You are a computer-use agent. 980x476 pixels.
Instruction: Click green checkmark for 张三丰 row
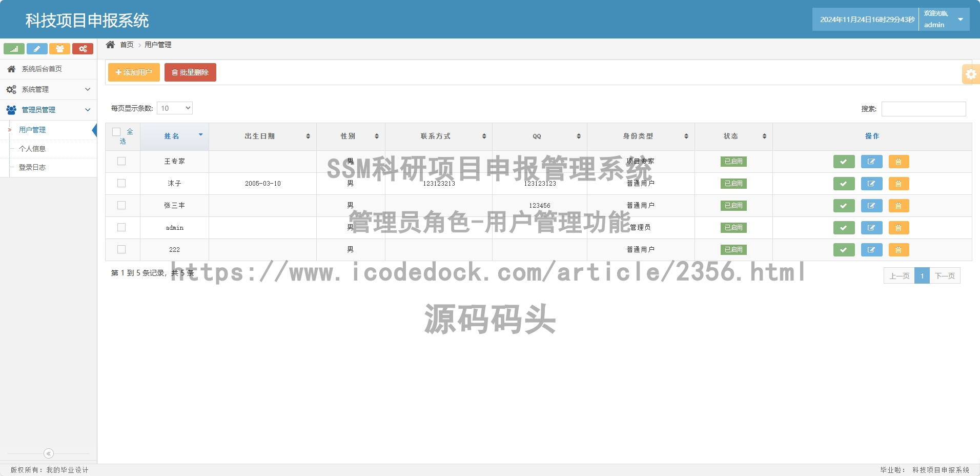coord(844,206)
